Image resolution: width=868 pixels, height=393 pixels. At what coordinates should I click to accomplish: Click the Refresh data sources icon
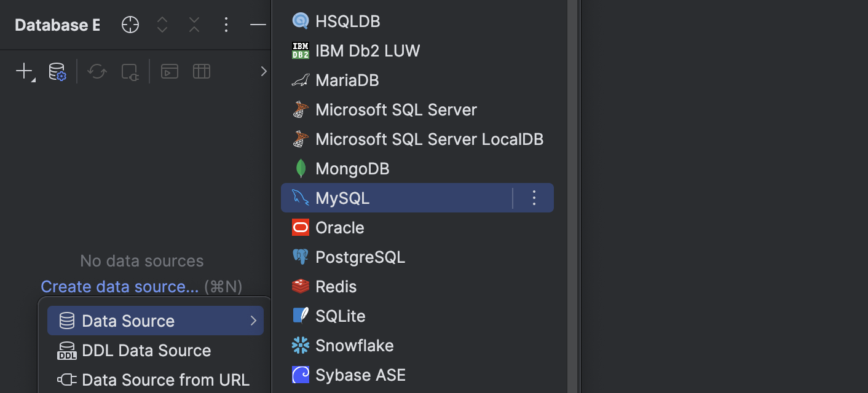(97, 71)
